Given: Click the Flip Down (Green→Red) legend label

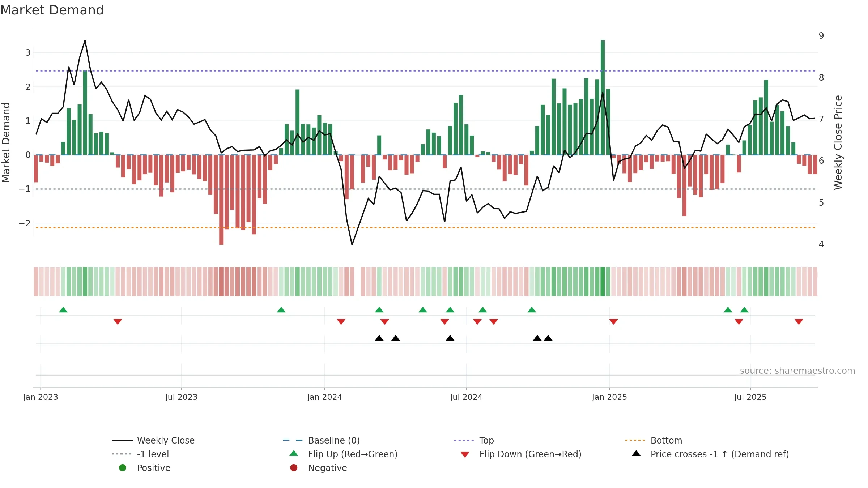Looking at the screenshot, I should tap(530, 454).
